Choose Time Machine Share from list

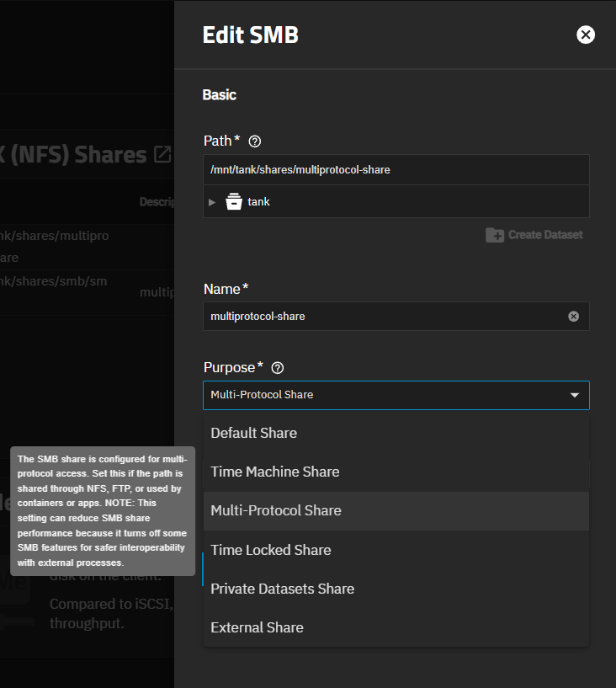(x=275, y=472)
